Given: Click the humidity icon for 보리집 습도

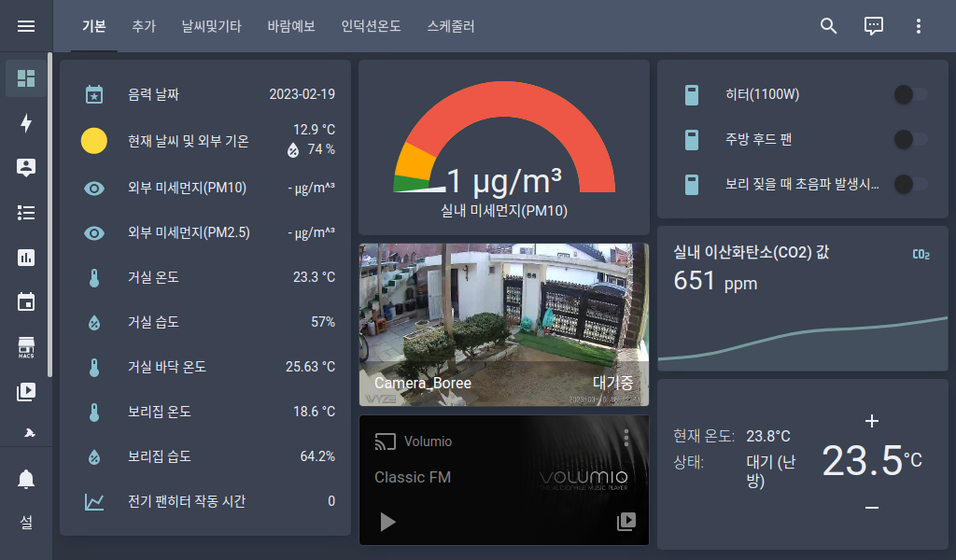Looking at the screenshot, I should click(x=94, y=457).
